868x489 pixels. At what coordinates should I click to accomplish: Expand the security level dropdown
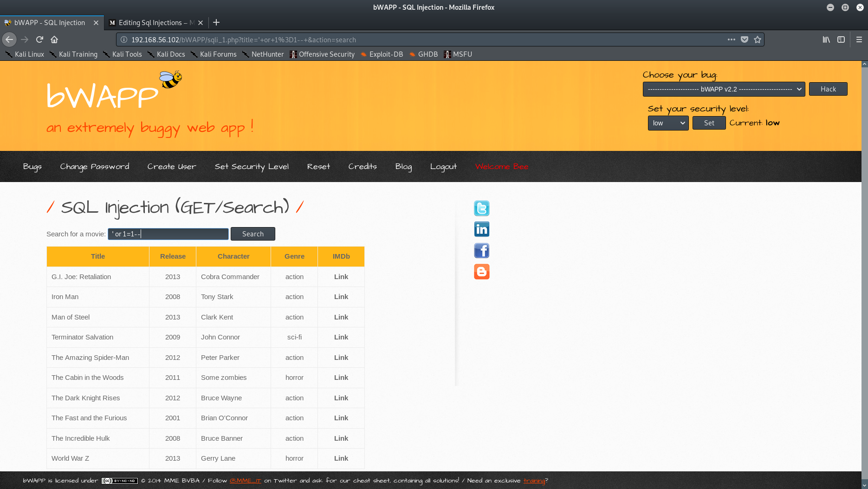click(668, 123)
